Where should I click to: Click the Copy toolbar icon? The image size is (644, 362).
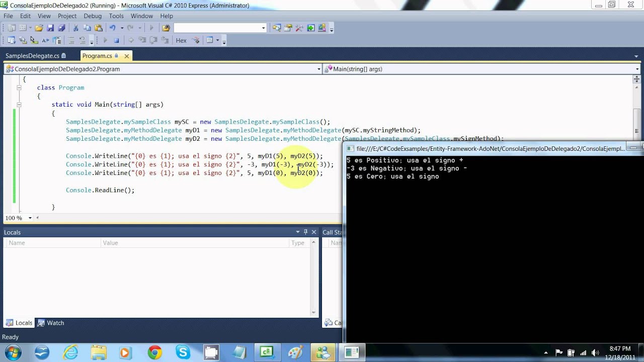click(88, 28)
